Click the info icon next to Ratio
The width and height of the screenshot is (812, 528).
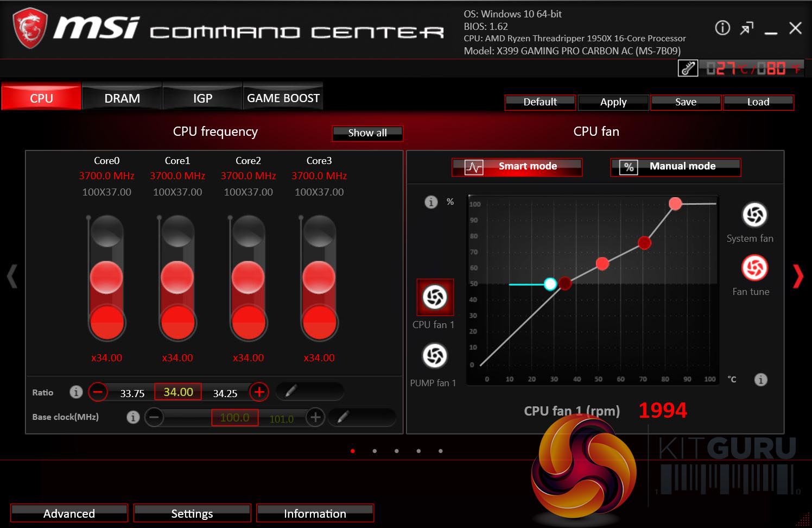[x=76, y=392]
